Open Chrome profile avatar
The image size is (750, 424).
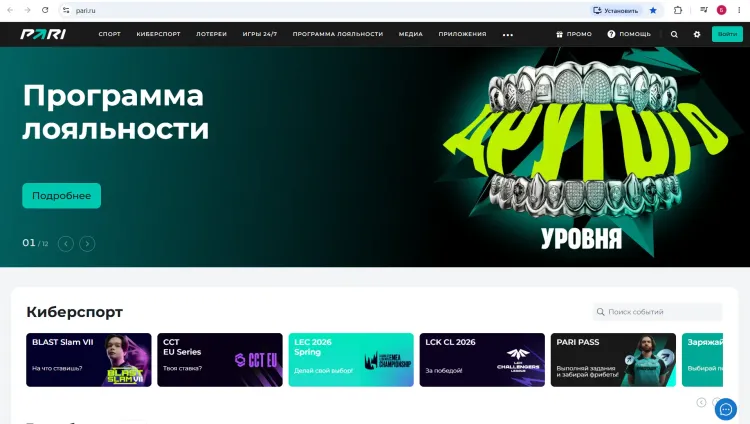coord(721,10)
